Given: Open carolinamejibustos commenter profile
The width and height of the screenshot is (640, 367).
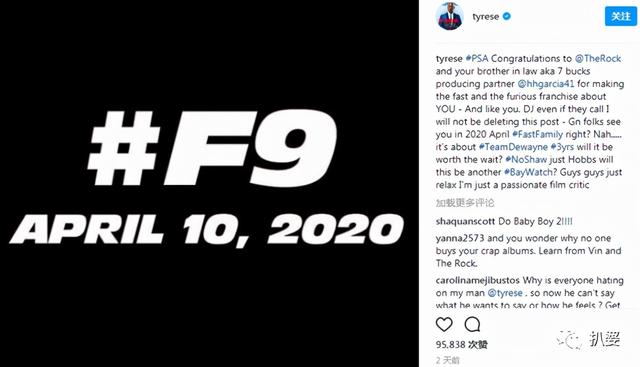Looking at the screenshot, I should pyautogui.click(x=478, y=280).
